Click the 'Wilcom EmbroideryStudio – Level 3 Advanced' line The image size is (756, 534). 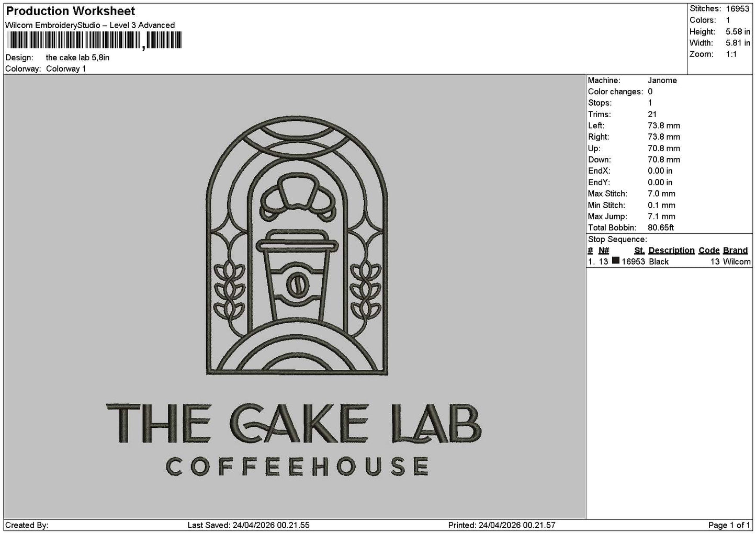[90, 25]
